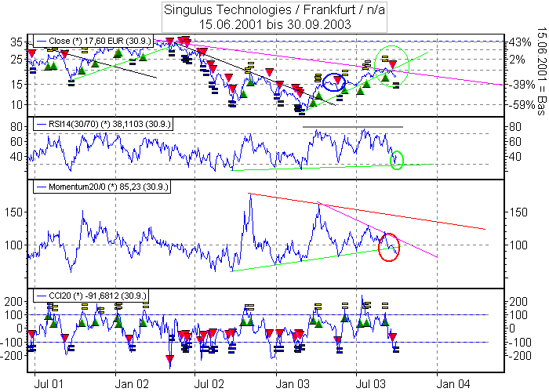Screen dimensions: 549x392
Task: Click the 'Jan 04' date axis label
Action: coord(453,384)
